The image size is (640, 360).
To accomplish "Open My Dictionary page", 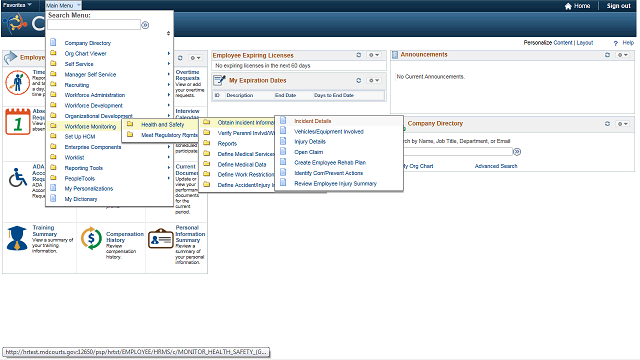I will click(81, 199).
